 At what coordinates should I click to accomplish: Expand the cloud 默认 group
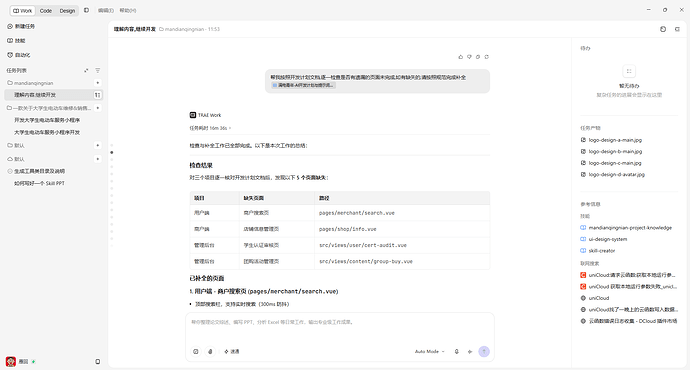coord(16,159)
